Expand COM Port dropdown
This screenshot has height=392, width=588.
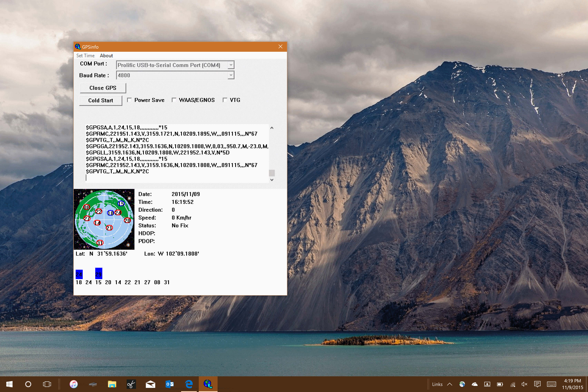click(x=231, y=65)
